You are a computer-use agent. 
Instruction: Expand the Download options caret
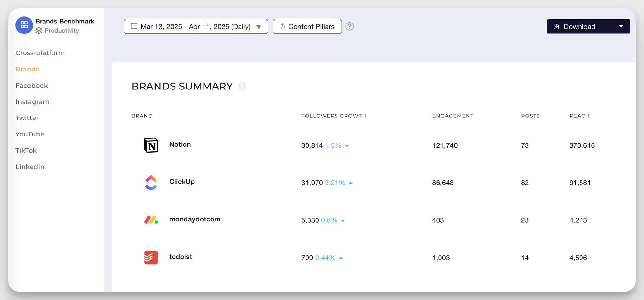(x=621, y=26)
